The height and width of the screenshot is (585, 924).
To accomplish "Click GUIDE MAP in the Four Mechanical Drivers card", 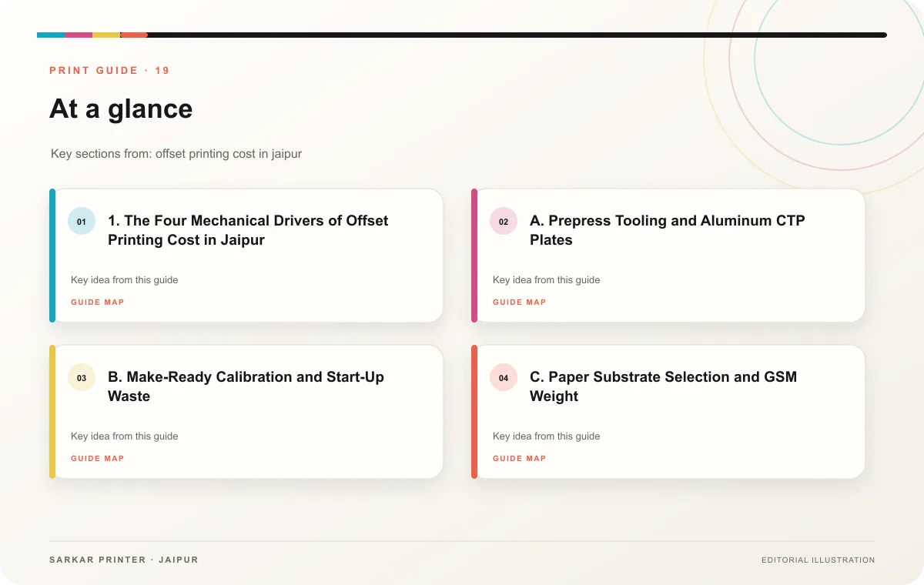I will pos(98,303).
